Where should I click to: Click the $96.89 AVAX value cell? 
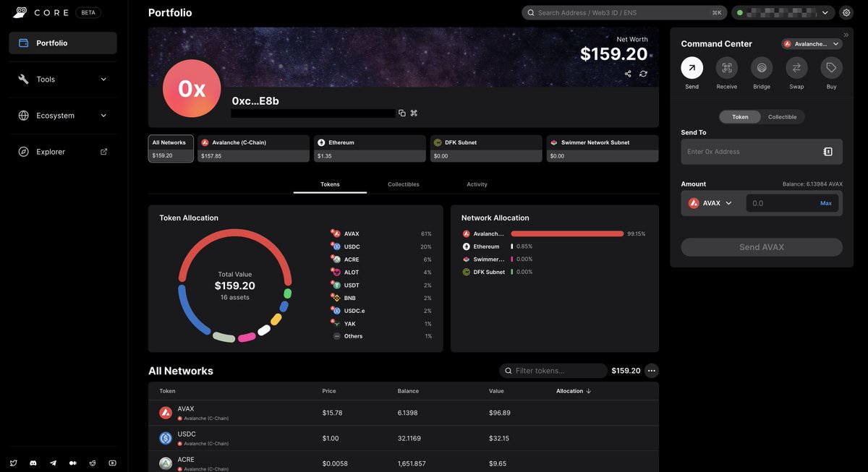point(500,413)
